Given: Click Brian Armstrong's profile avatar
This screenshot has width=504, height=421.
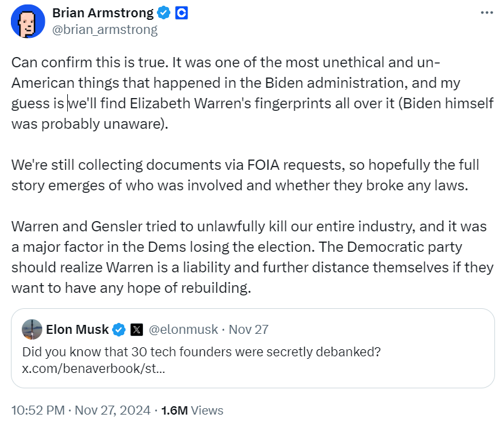Looking at the screenshot, I should [27, 22].
